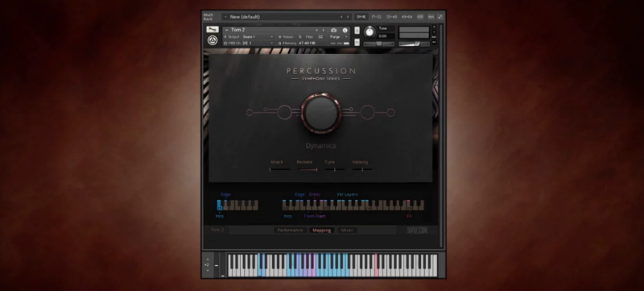Adjust the Tune knob in header
This screenshot has height=291, width=644.
369,32
